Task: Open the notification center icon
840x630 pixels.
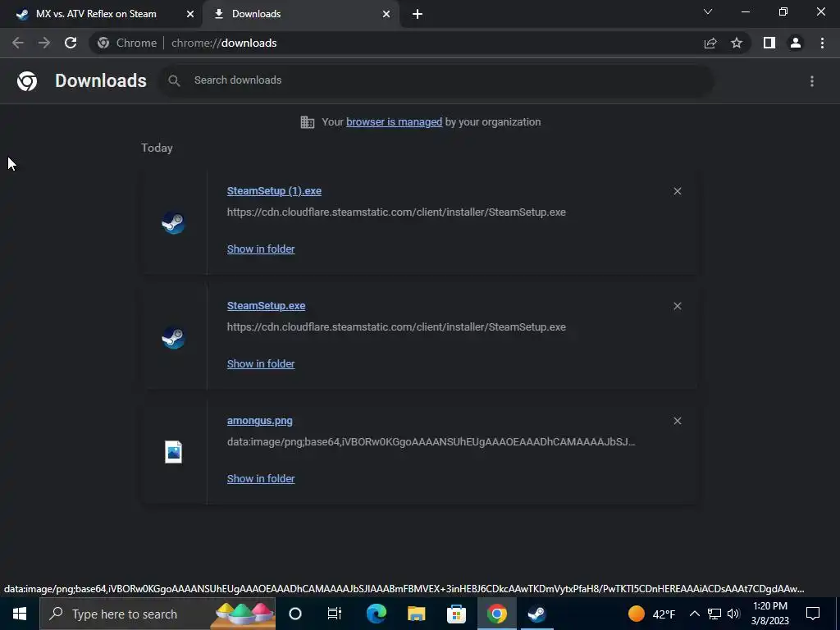Action: pyautogui.click(x=813, y=614)
